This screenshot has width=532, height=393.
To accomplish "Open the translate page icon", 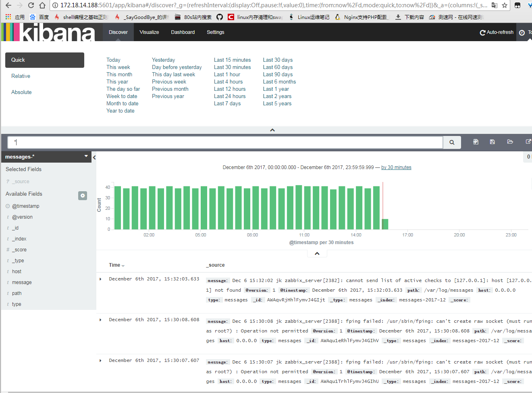I will pos(495,6).
